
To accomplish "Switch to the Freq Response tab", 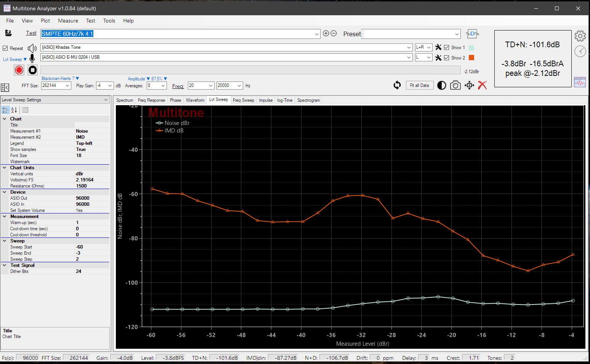I will point(151,100).
